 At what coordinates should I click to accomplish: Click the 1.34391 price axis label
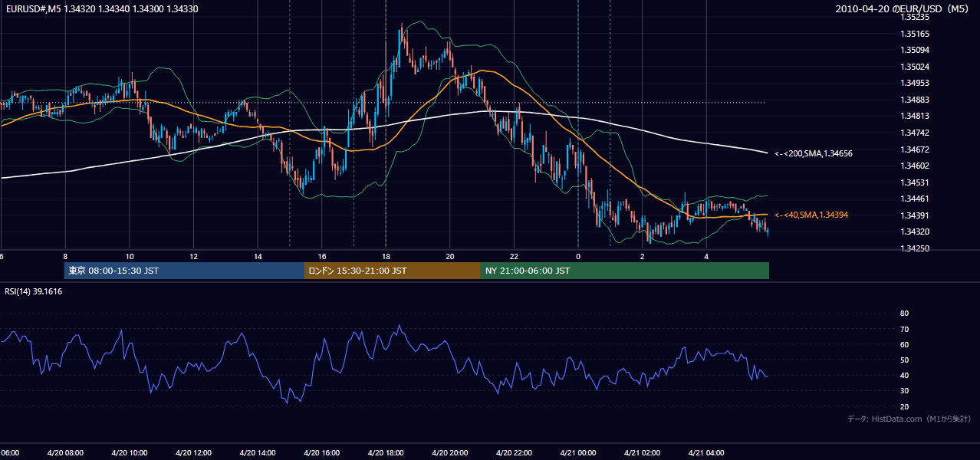(915, 215)
